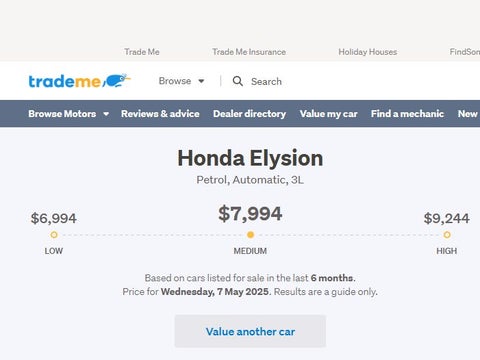Screen dimensions: 480x360
Task: Open Reviews & advice section
Action: 160,114
